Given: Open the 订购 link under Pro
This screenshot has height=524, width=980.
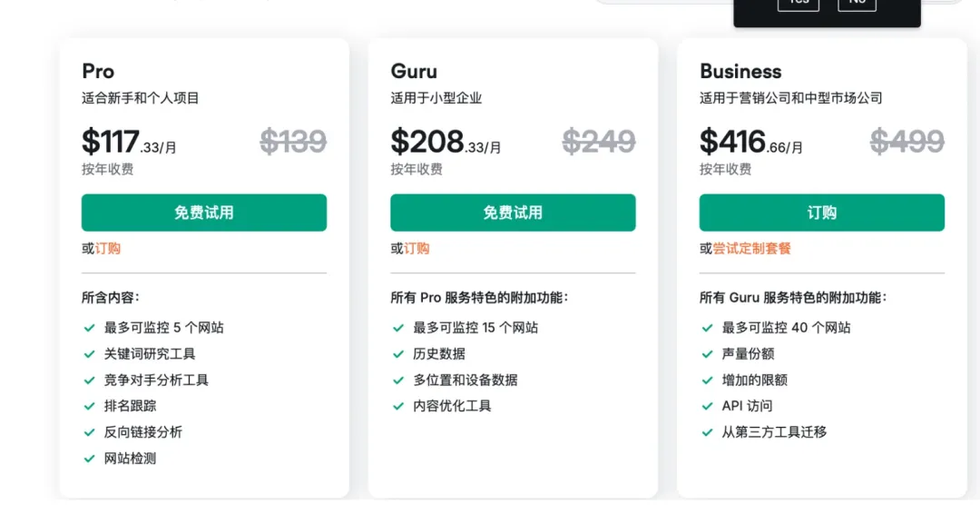Looking at the screenshot, I should 108,249.
